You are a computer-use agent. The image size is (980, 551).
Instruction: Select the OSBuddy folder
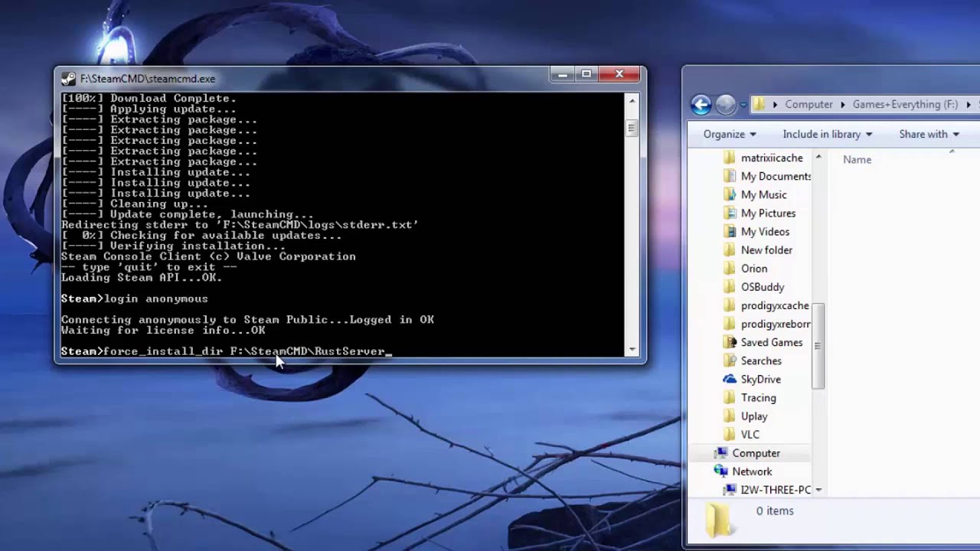tap(763, 287)
